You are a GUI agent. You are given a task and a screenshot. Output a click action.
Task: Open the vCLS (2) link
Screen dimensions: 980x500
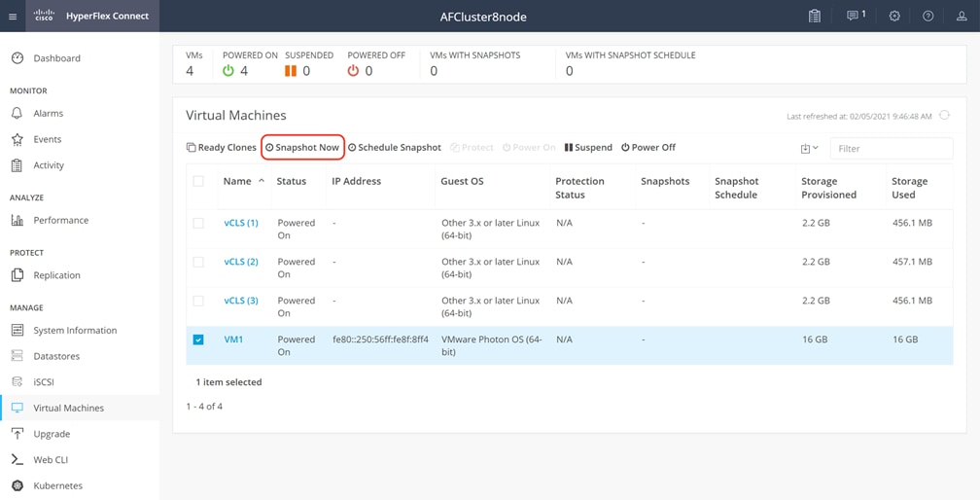241,262
